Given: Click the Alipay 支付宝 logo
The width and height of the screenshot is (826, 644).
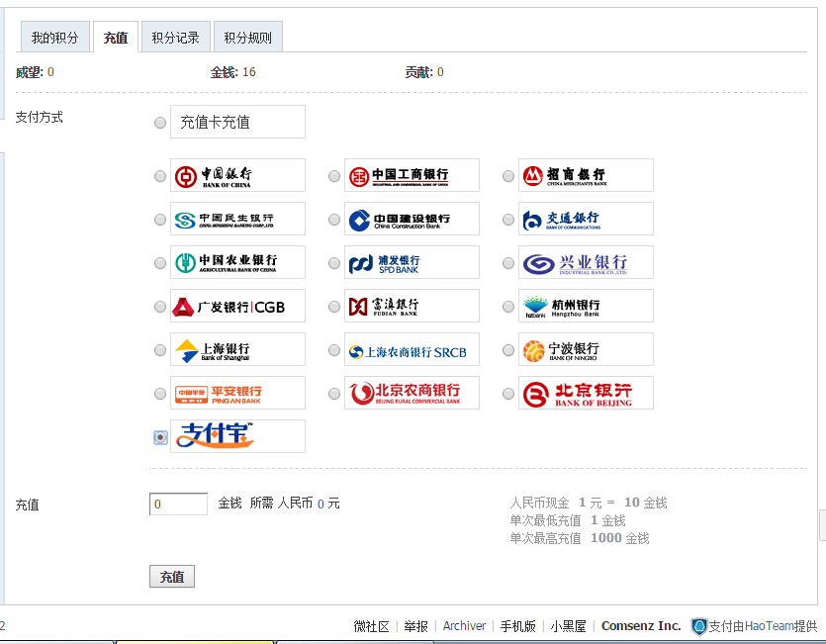Looking at the screenshot, I should point(237,436).
